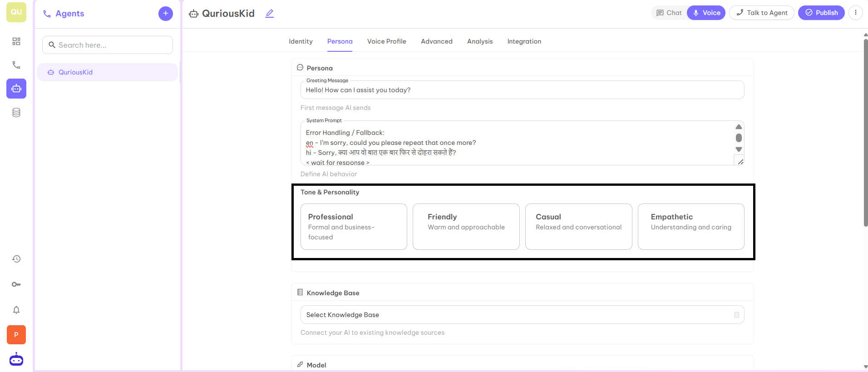Screen dimensions: 868x372
Task: Click the Persona section heading
Action: coord(320,68)
